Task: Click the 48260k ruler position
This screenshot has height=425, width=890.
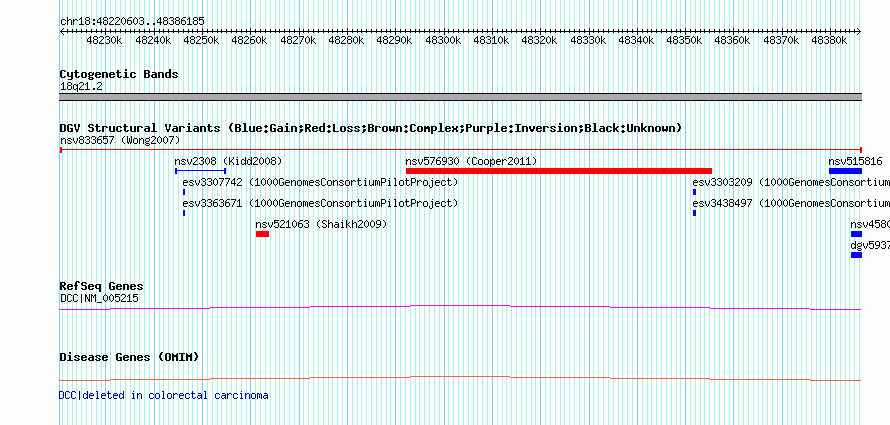Action: coord(249,41)
